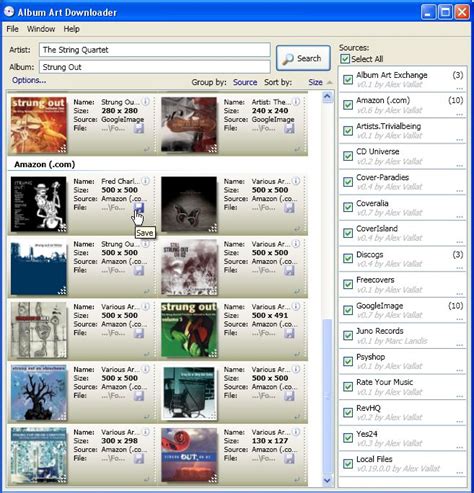Save the 280 x 280 GoogleImage result
Viewport: 474px width, 493px height.
[139, 128]
